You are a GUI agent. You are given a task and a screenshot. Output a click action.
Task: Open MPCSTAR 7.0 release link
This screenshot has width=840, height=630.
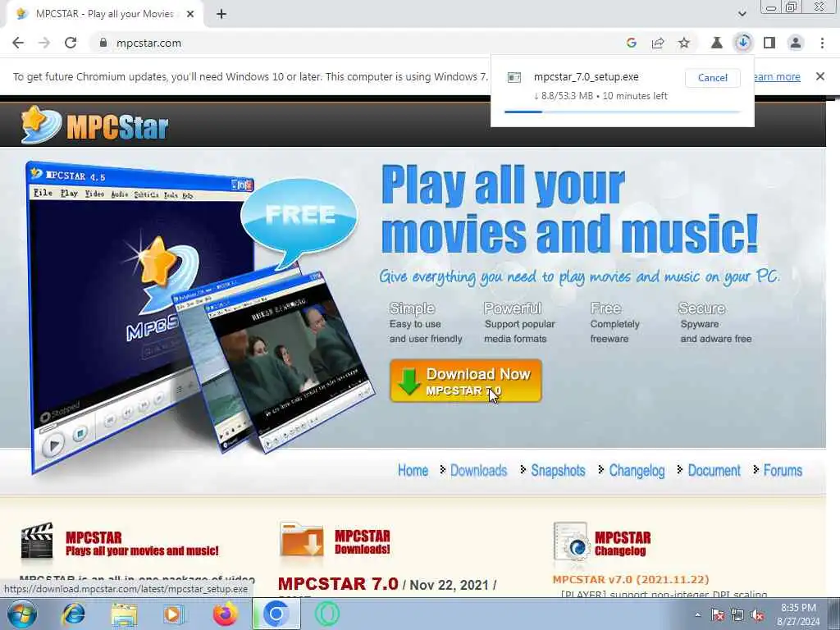(x=338, y=584)
